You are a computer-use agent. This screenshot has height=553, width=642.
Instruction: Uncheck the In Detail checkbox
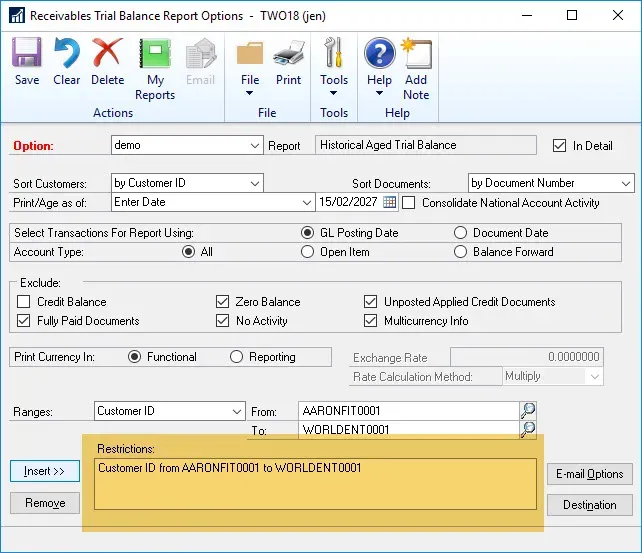(x=559, y=146)
